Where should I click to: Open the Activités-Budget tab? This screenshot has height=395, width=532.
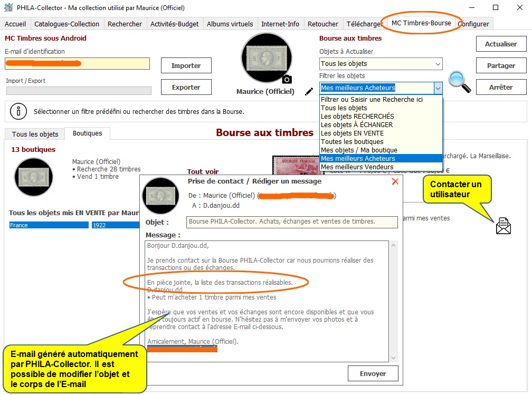(x=174, y=24)
